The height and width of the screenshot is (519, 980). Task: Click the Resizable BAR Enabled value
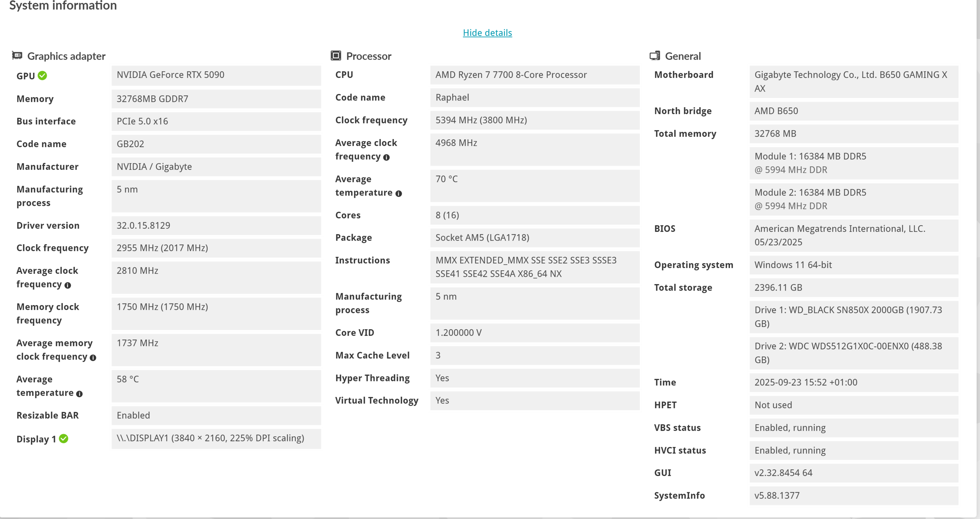[x=216, y=415]
